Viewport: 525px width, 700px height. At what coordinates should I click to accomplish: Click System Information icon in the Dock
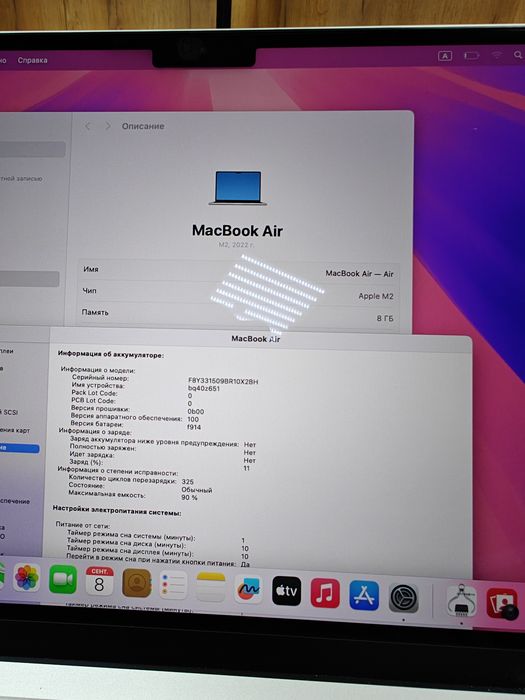(462, 601)
